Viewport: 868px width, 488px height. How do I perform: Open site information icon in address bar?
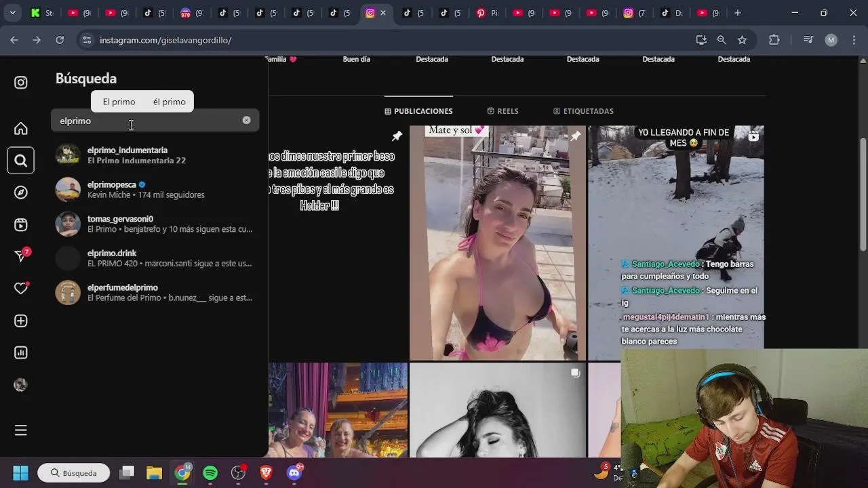[86, 40]
